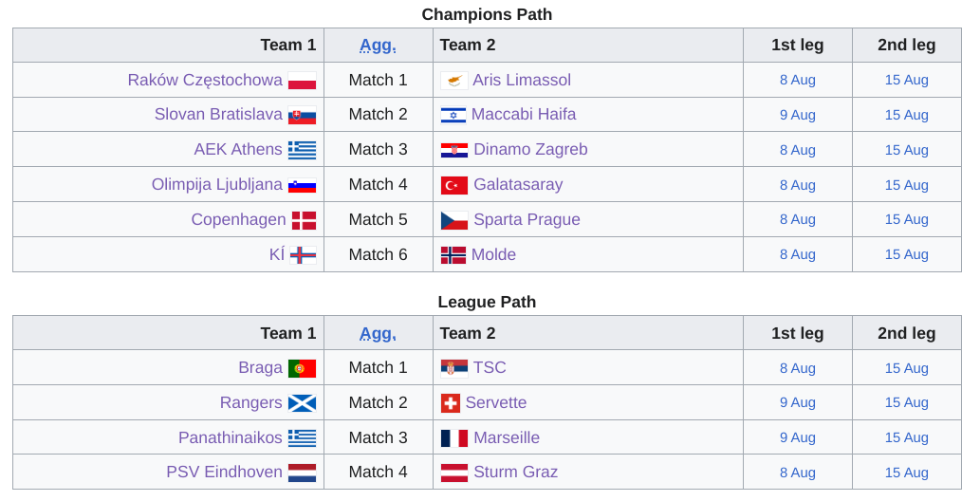Click the Portugal flag beside Braga
The width and height of the screenshot is (980, 501).
(x=302, y=368)
